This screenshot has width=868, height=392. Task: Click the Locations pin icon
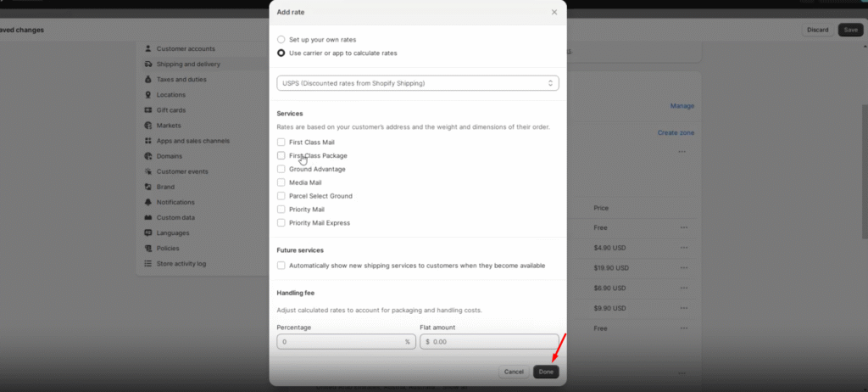147,95
